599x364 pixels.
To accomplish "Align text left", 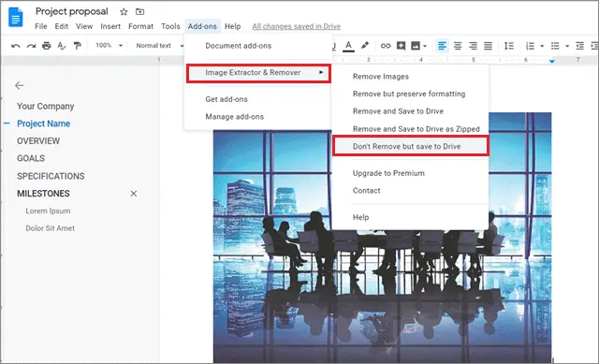I will pyautogui.click(x=442, y=46).
